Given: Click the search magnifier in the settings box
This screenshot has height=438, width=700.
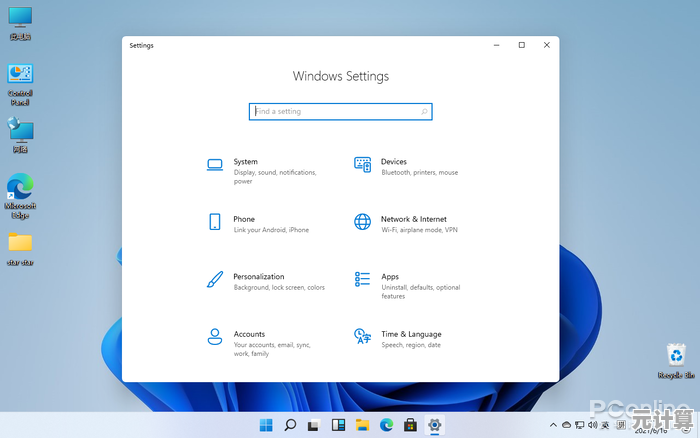Looking at the screenshot, I should 425,112.
